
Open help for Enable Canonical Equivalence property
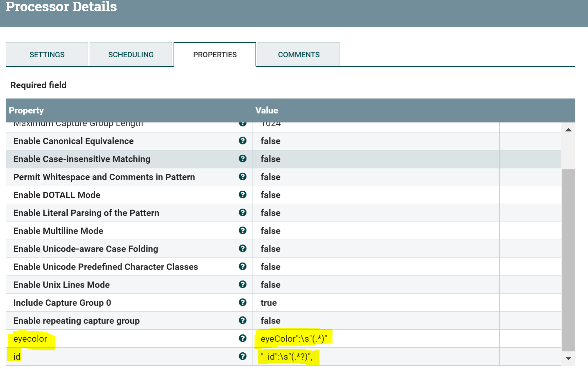point(243,141)
